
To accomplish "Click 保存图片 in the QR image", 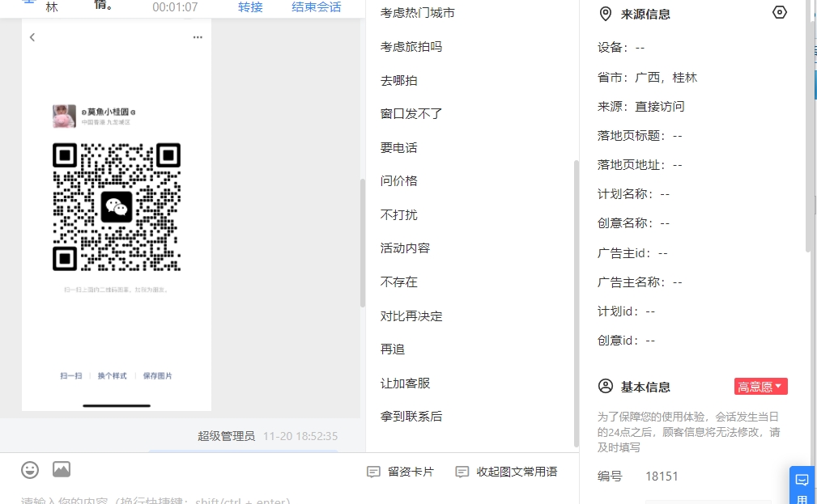I will (x=157, y=376).
